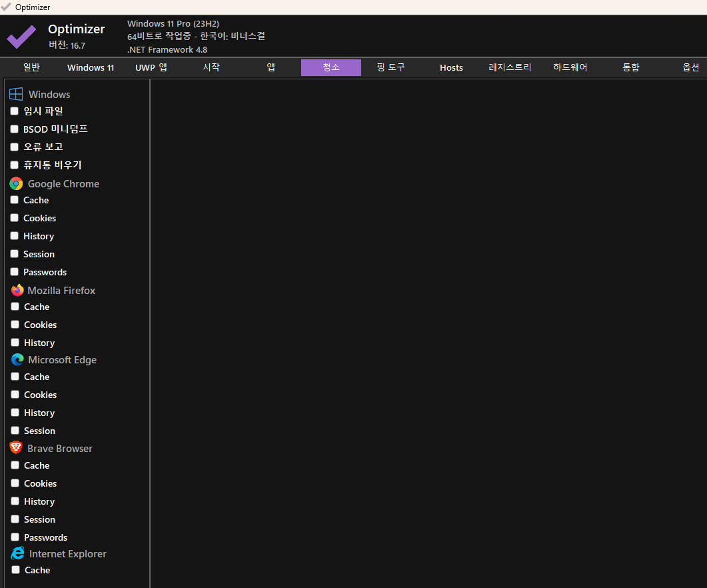Select the 앱 tab
The width and height of the screenshot is (707, 588).
click(271, 68)
